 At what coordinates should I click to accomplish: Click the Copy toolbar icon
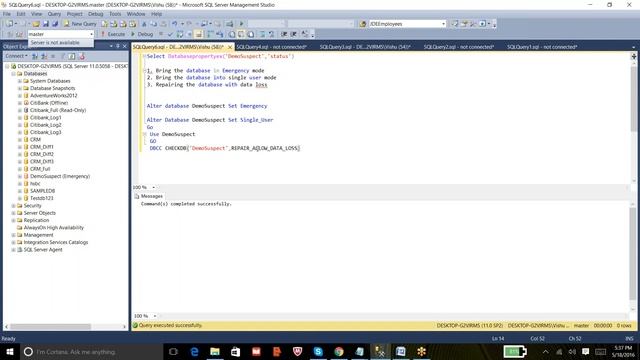point(153,24)
